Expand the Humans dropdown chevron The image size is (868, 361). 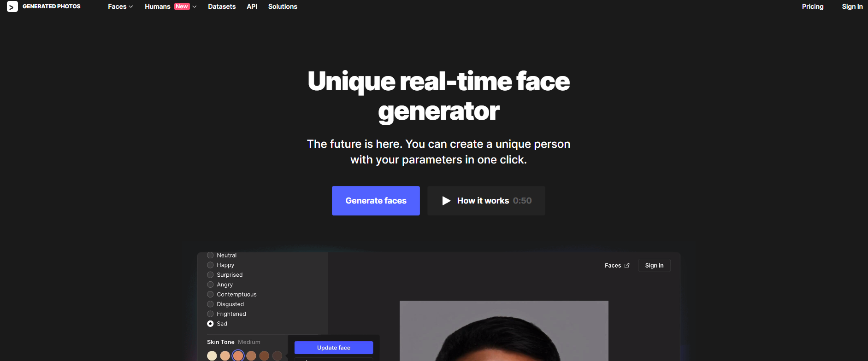point(195,7)
